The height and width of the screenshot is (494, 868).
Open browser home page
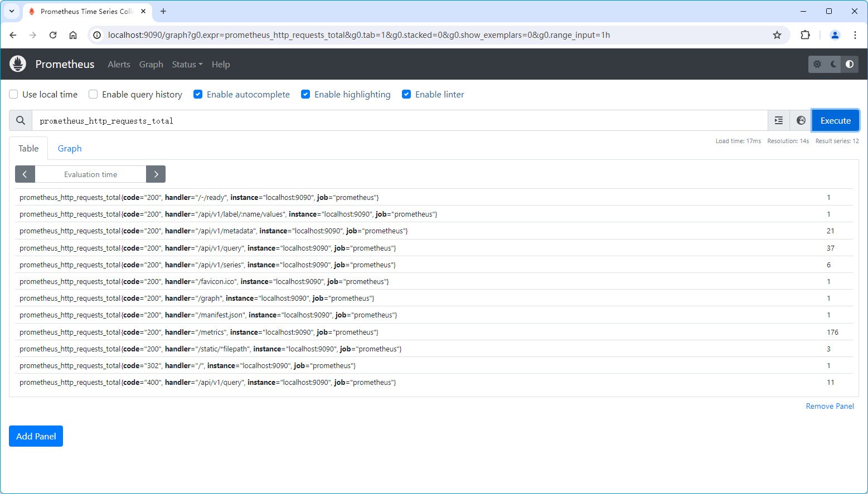coord(73,35)
